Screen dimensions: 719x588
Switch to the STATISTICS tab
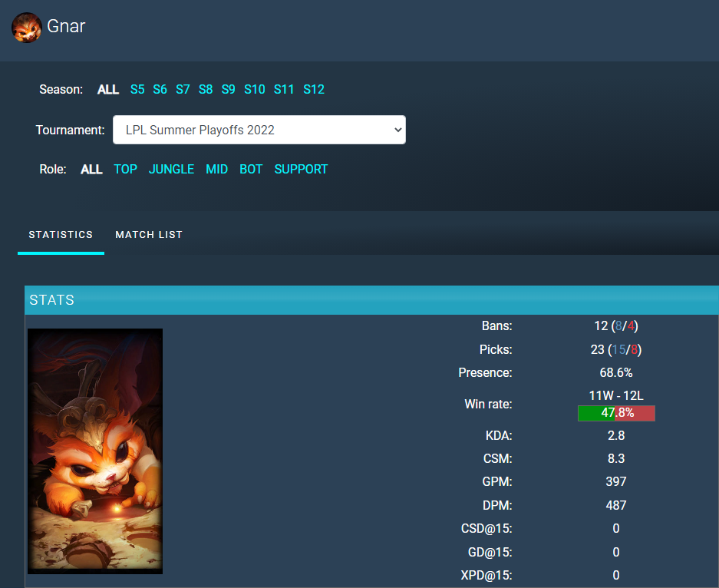coord(61,235)
